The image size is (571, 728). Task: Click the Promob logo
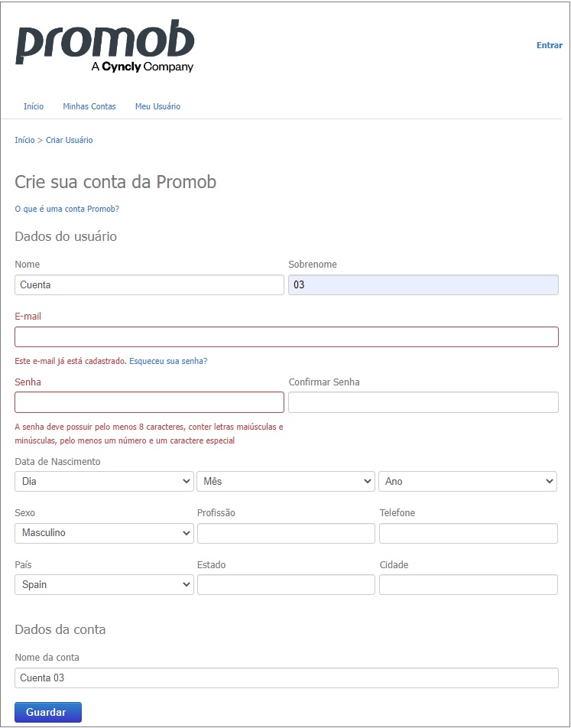click(x=105, y=46)
